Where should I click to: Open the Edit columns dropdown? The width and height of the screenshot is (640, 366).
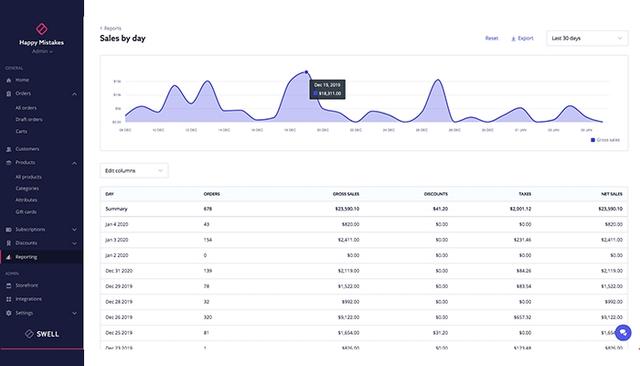click(134, 171)
